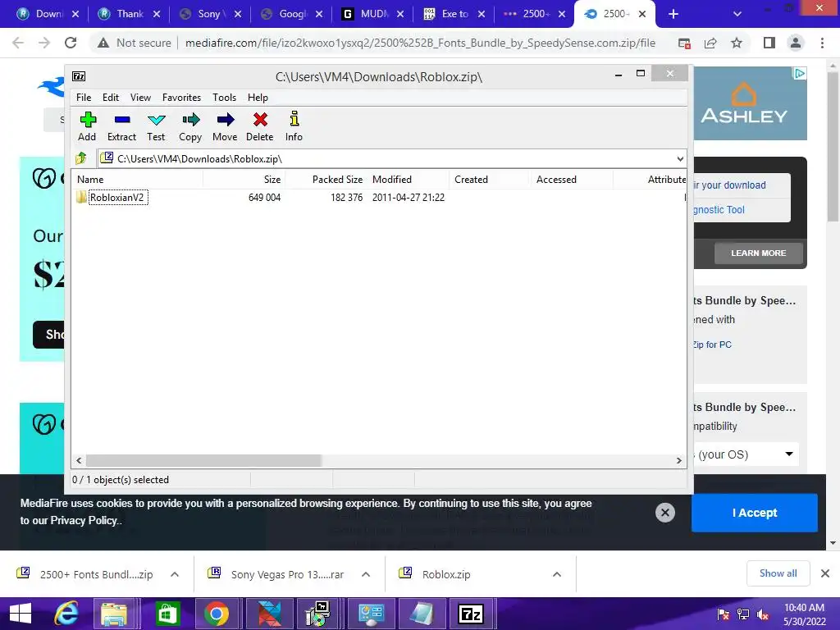
Task: Switch to the Exe to tab
Action: [453, 14]
